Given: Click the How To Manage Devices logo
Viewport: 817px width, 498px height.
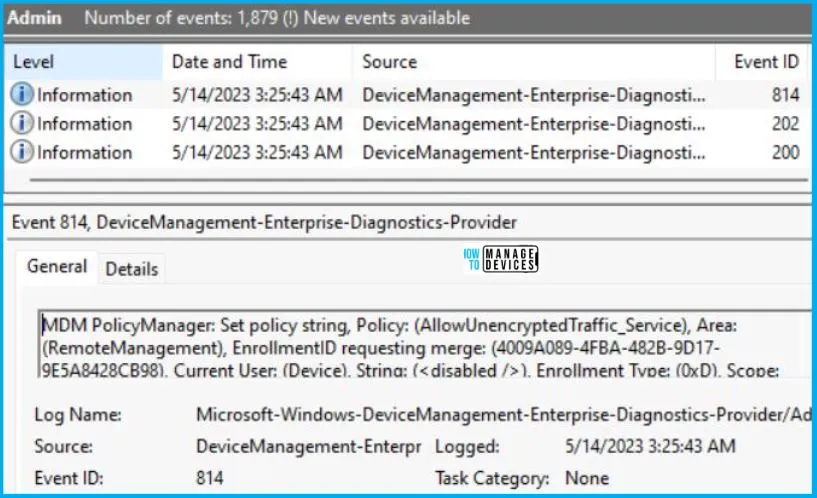Looking at the screenshot, I should 500,259.
